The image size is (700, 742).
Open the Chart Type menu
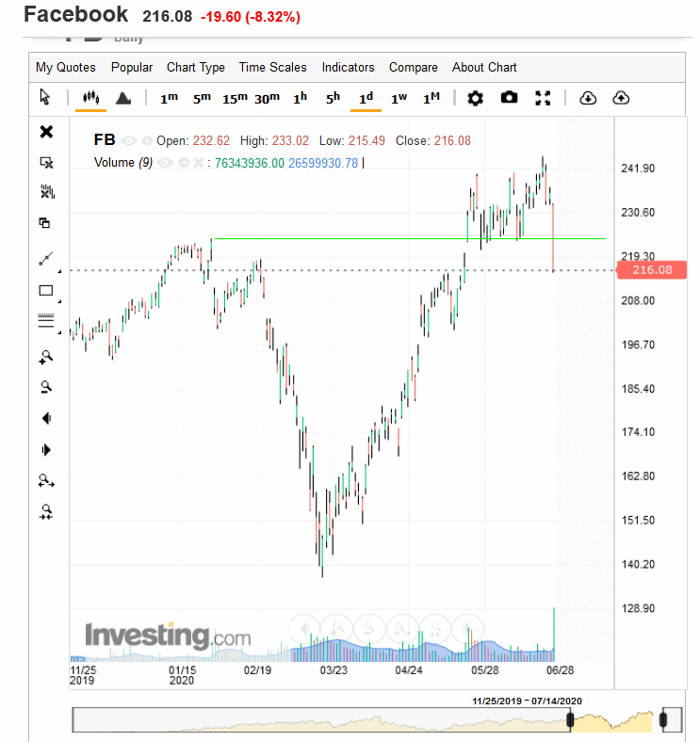coord(196,68)
